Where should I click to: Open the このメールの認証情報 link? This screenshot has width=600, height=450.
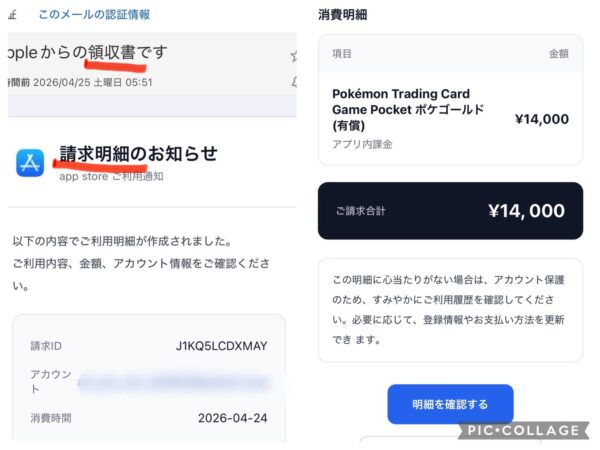pyautogui.click(x=94, y=15)
